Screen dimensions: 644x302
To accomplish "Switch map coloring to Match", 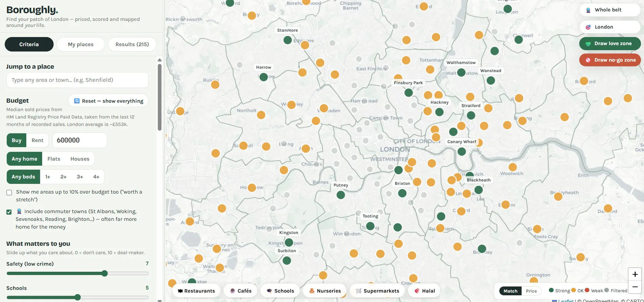I will pos(510,291).
